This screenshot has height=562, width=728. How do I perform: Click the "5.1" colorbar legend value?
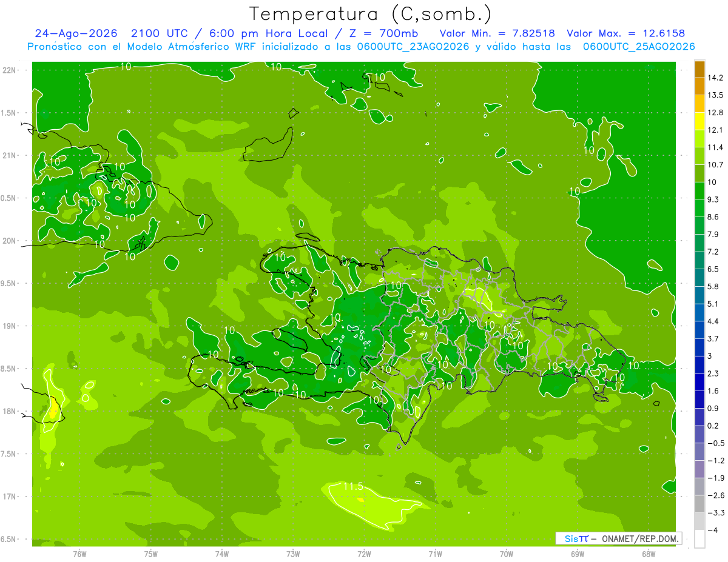713,304
